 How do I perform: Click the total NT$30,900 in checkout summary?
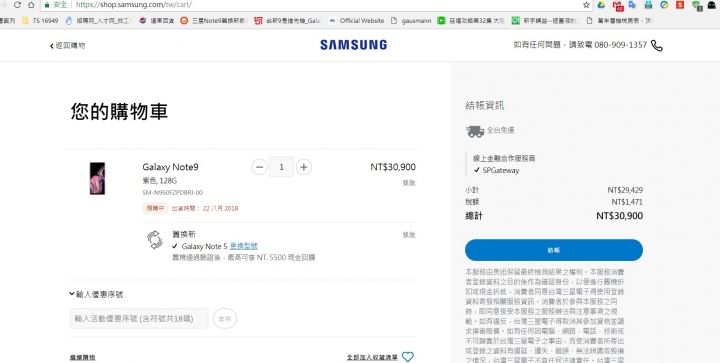click(x=619, y=216)
